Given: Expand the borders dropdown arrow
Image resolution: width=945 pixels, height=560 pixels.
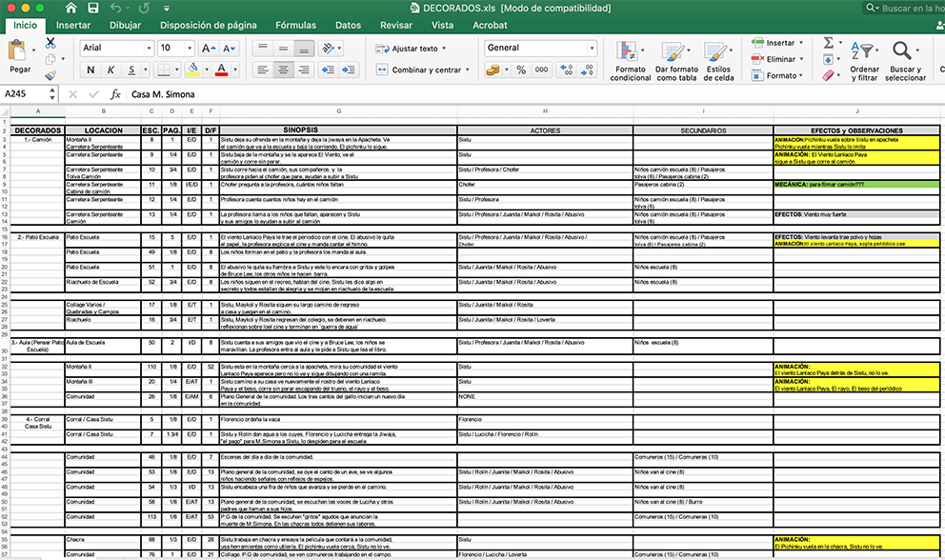Looking at the screenshot, I should tap(176, 70).
